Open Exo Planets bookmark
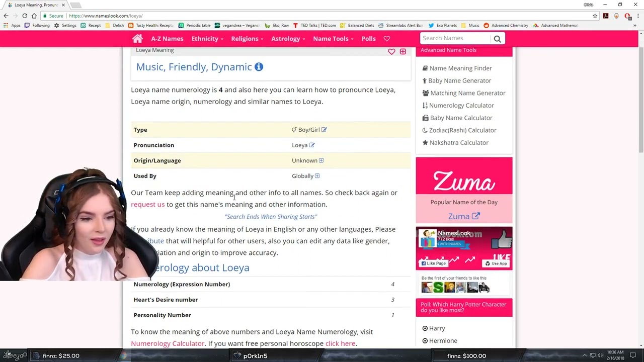 [443, 25]
